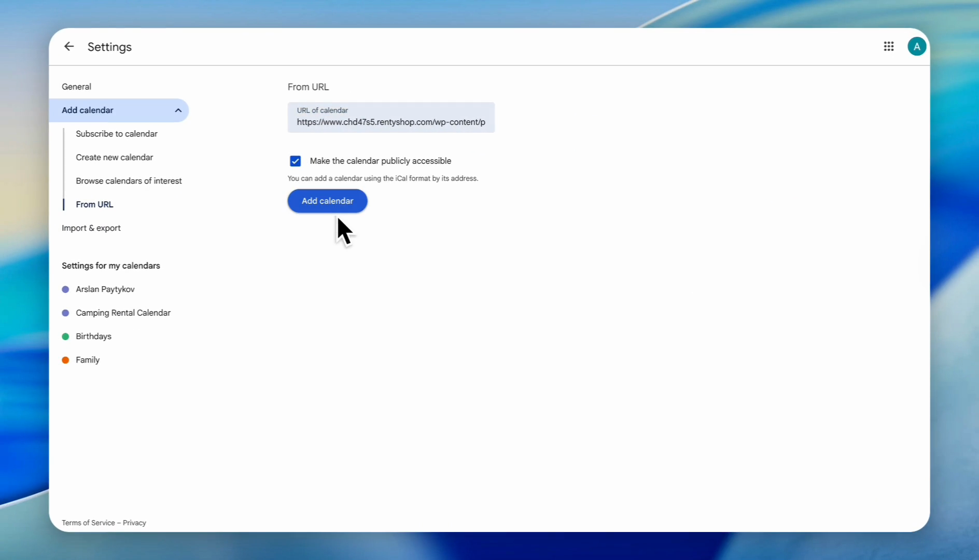Open the Google apps grid menu

888,46
